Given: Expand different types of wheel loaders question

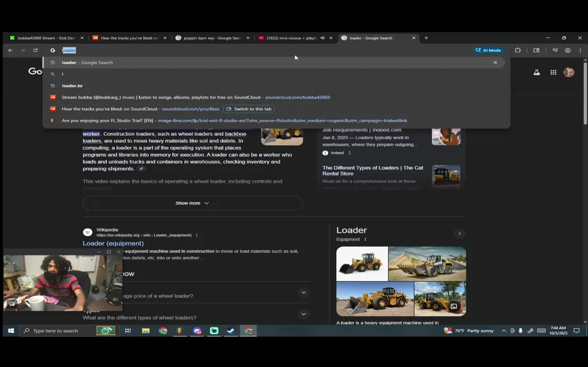Looking at the screenshot, I should point(196,314).
